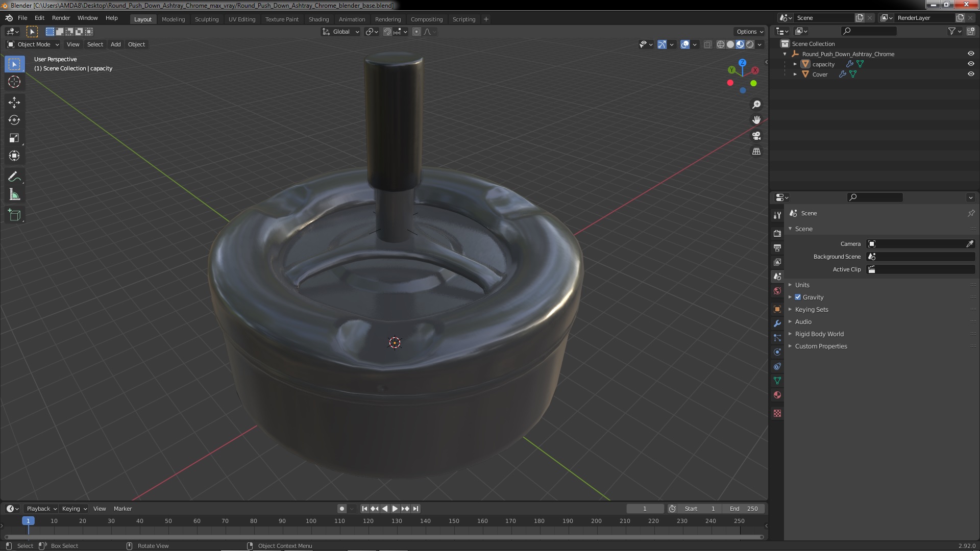Choose the Measure tool
Screen dimensions: 980x551
14,195
